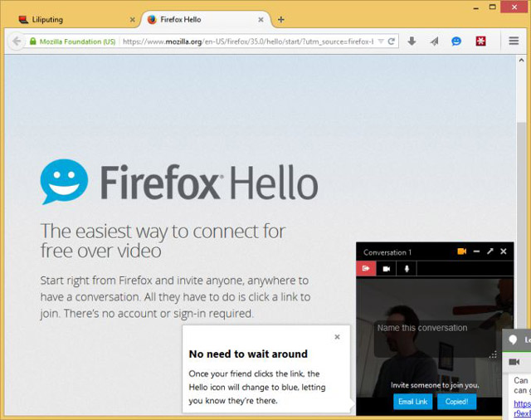The width and height of the screenshot is (531, 420).
Task: Click the 'Invite someone to join you.' text
Action: click(435, 385)
